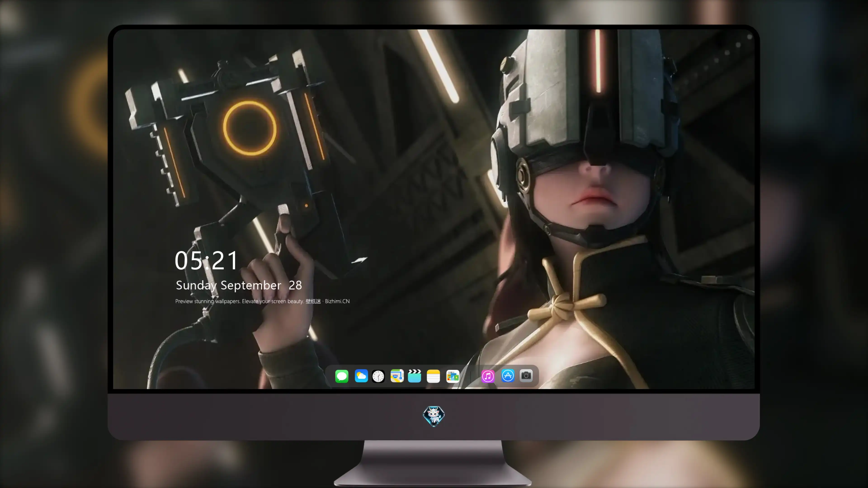
Task: Open the Clock app in the dock
Action: click(x=378, y=376)
